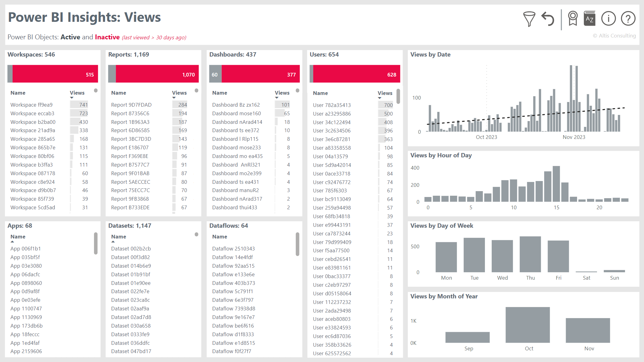
Task: Select Dashboard mose233 row
Action: coord(251,148)
